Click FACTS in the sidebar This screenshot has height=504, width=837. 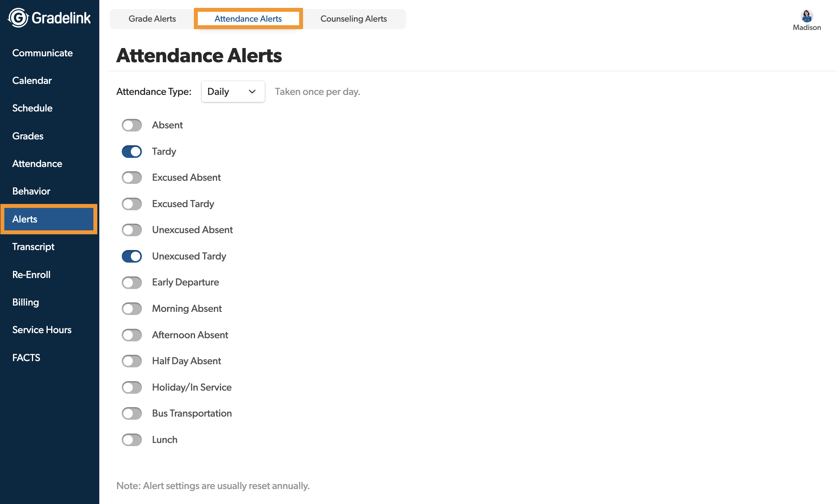(x=26, y=358)
